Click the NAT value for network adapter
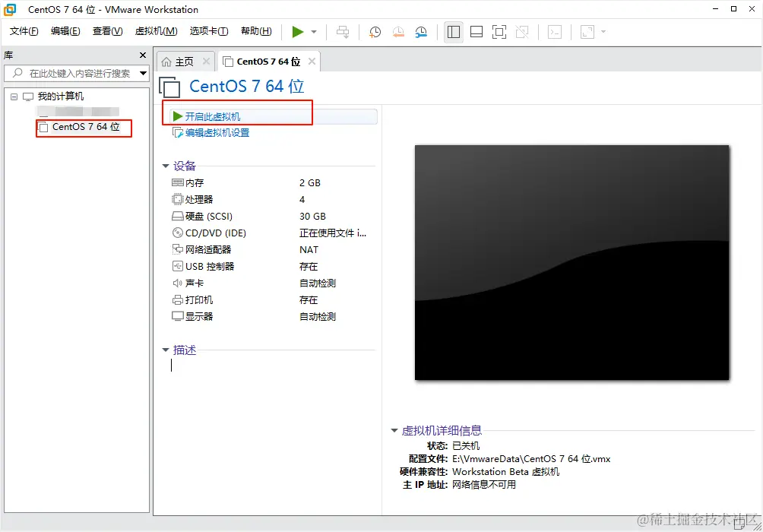Viewport: 763px width, 532px height. 309,250
